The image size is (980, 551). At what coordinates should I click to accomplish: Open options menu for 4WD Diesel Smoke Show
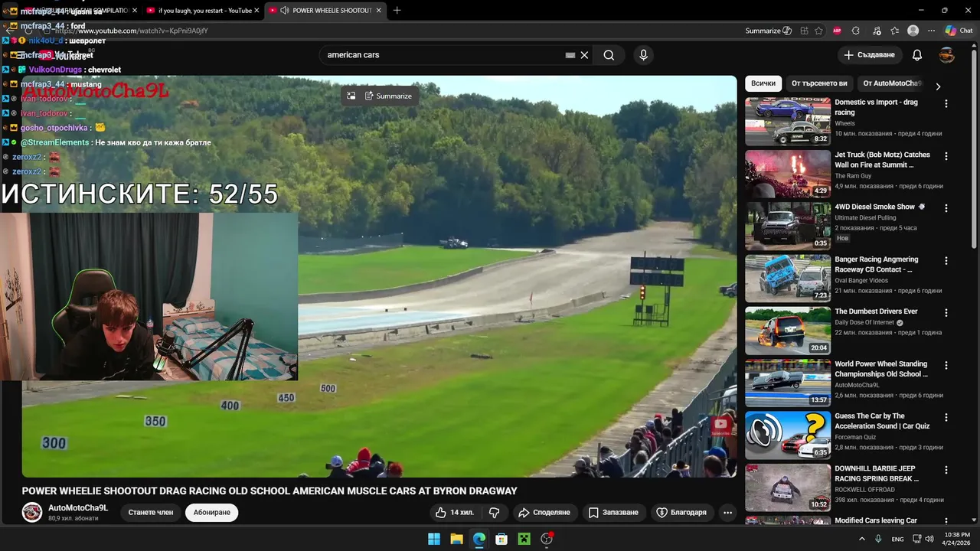coord(946,208)
